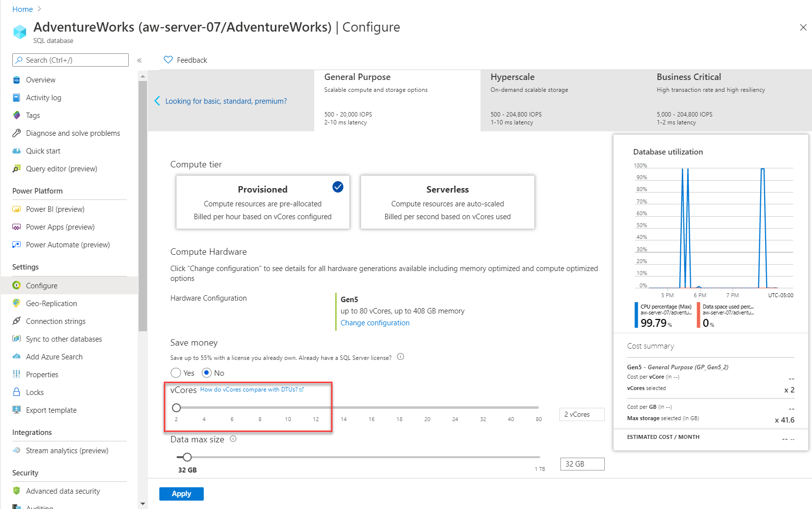Click the back chevron by basic, standard, premium

tap(157, 101)
